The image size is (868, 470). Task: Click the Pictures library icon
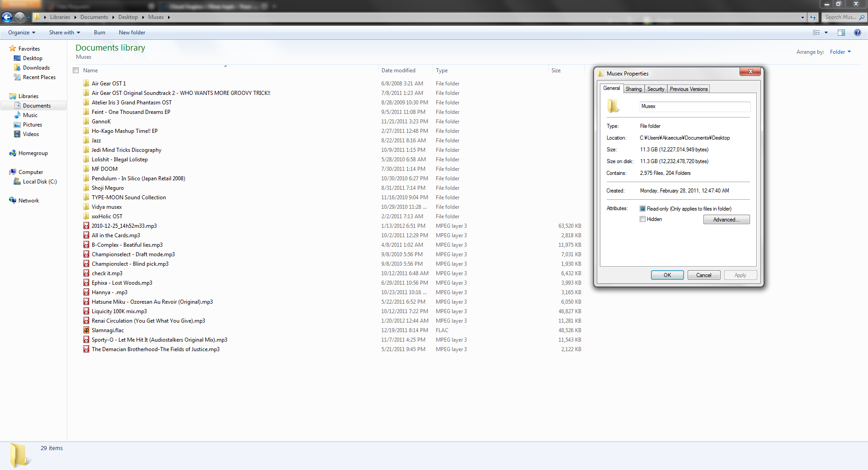[x=17, y=125]
